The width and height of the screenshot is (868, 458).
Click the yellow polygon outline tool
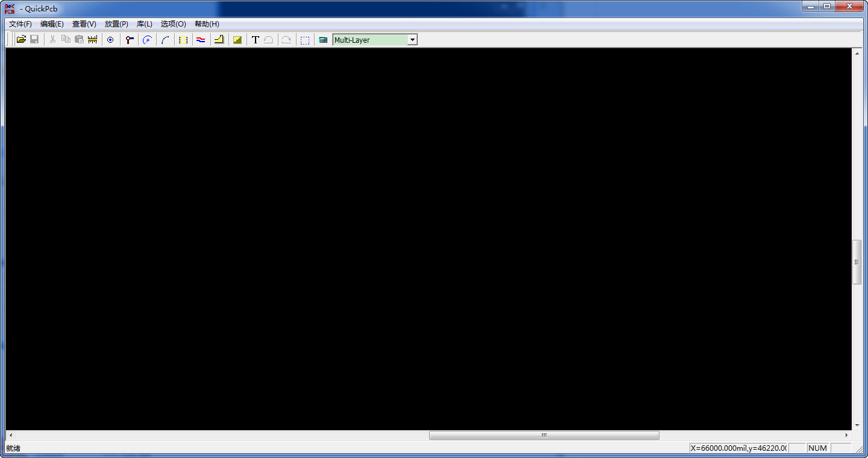point(219,40)
